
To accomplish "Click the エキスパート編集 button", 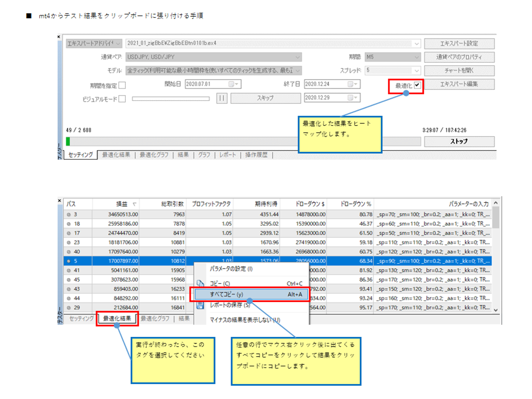I will pyautogui.click(x=459, y=84).
